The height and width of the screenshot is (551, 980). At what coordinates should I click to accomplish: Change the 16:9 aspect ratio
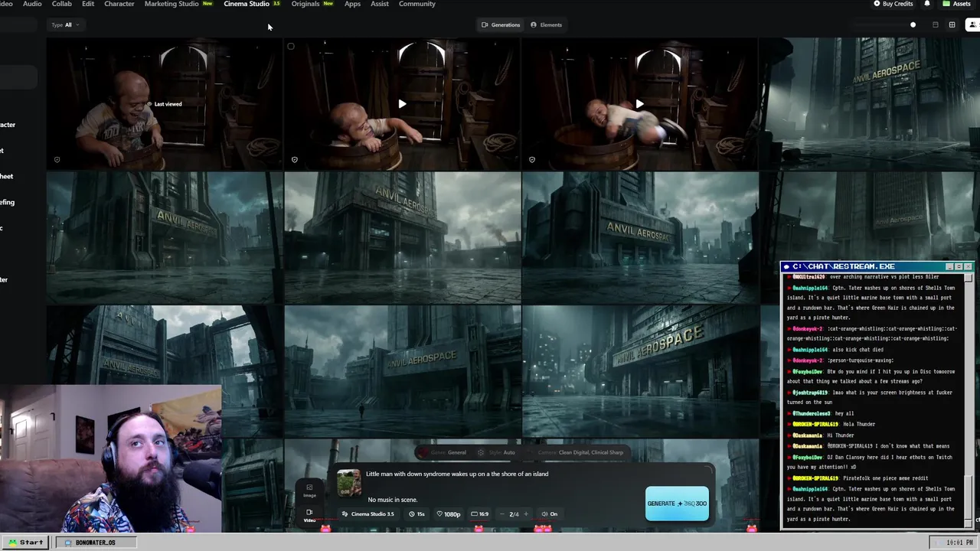point(480,514)
